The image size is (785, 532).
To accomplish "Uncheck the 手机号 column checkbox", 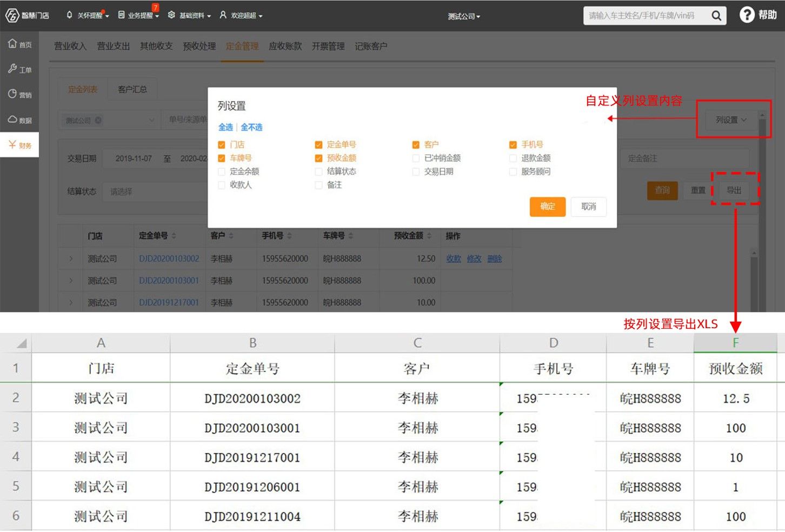I will (x=513, y=145).
